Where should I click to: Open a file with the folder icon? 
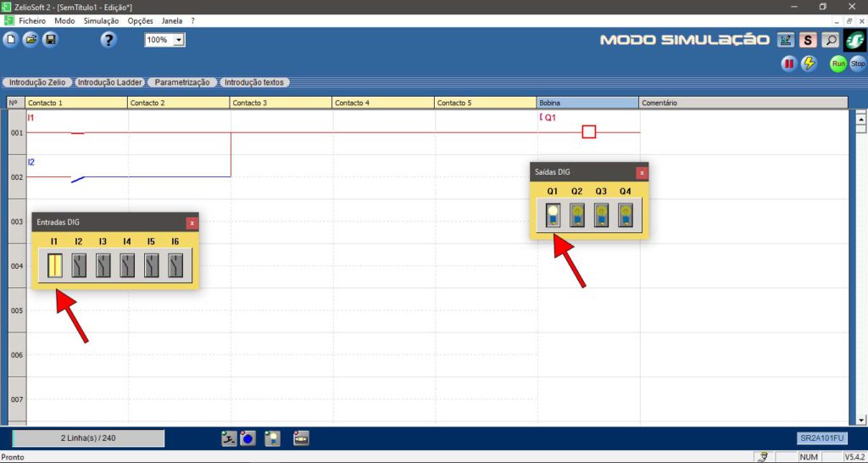click(31, 40)
